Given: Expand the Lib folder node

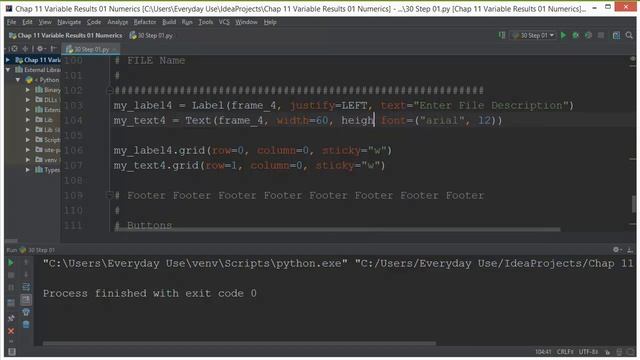Looking at the screenshot, I should (x=28, y=120).
